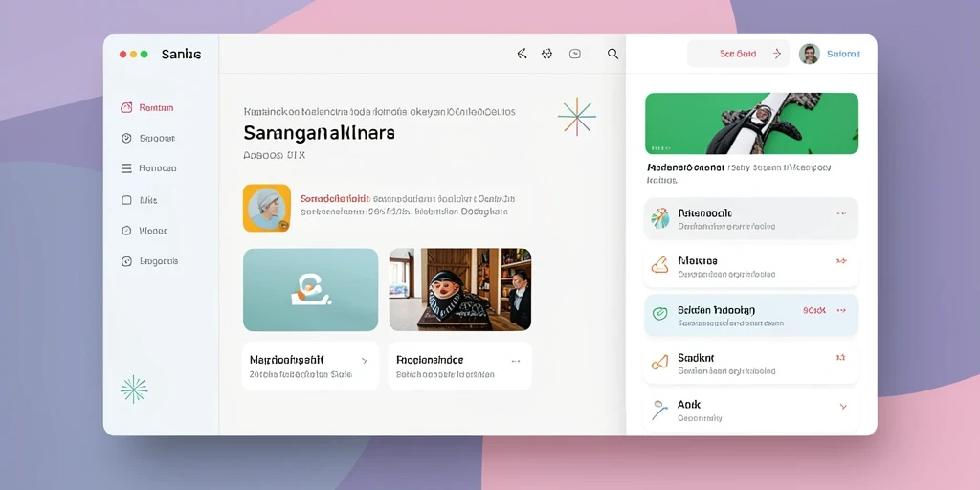Click the Sanlue app title
The height and width of the screenshot is (490, 980).
click(181, 55)
